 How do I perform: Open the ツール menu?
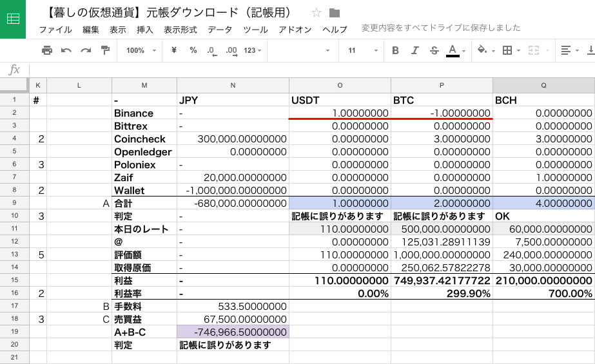[255, 30]
